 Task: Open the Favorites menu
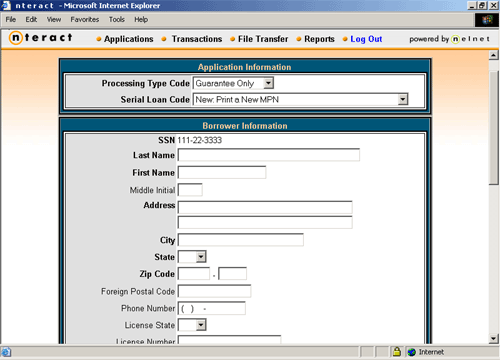[85, 19]
